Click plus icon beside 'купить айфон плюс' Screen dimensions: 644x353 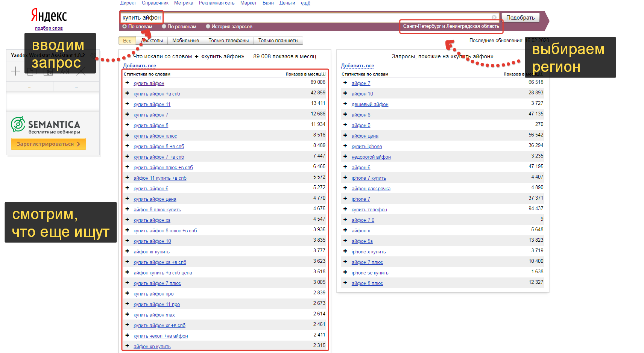tap(127, 135)
